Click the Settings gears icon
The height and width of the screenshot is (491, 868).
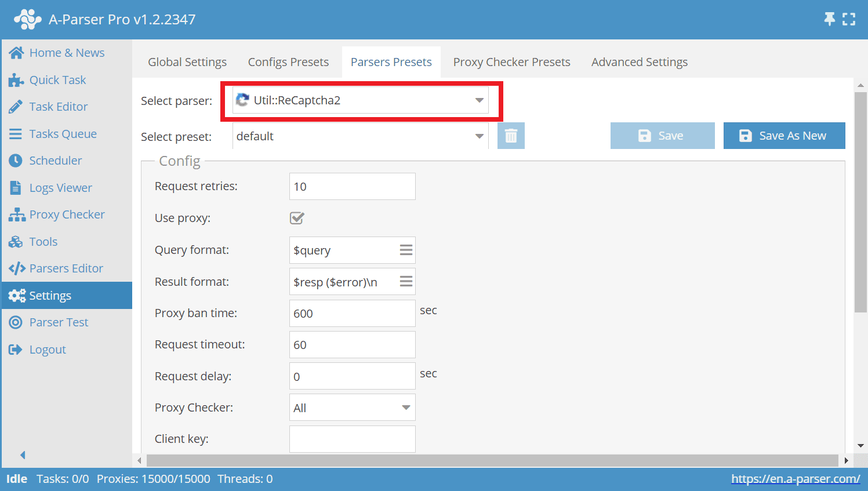(x=17, y=296)
